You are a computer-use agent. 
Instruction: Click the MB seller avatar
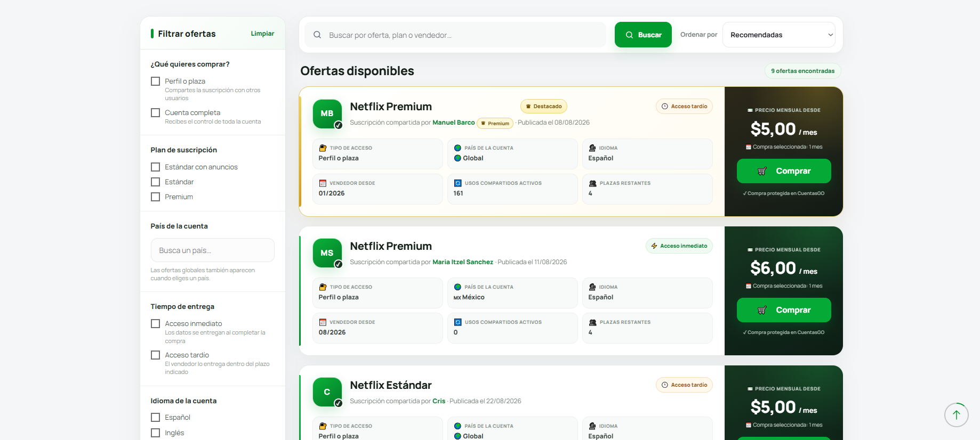point(327,113)
